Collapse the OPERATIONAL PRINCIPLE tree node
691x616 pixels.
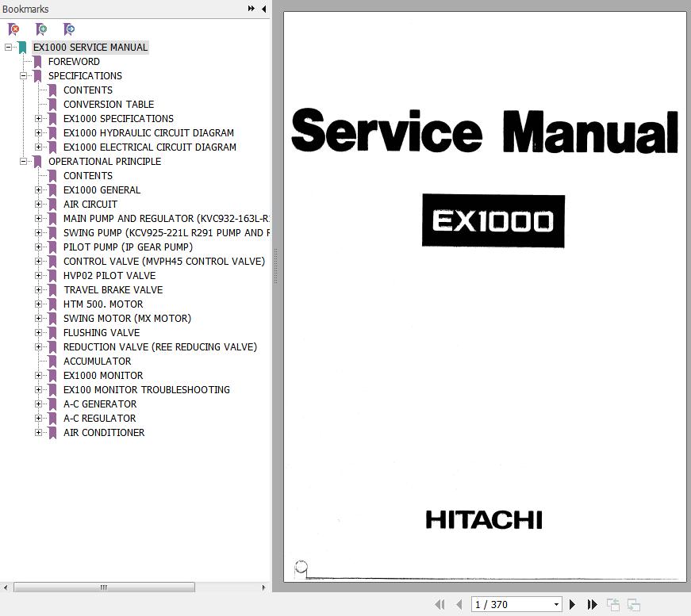pos(23,161)
